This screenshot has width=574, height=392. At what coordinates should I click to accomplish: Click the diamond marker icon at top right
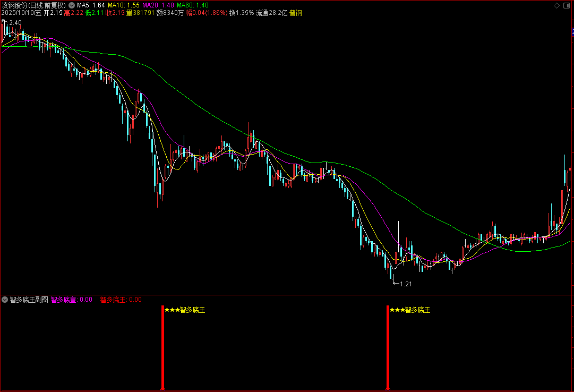[x=556, y=5]
